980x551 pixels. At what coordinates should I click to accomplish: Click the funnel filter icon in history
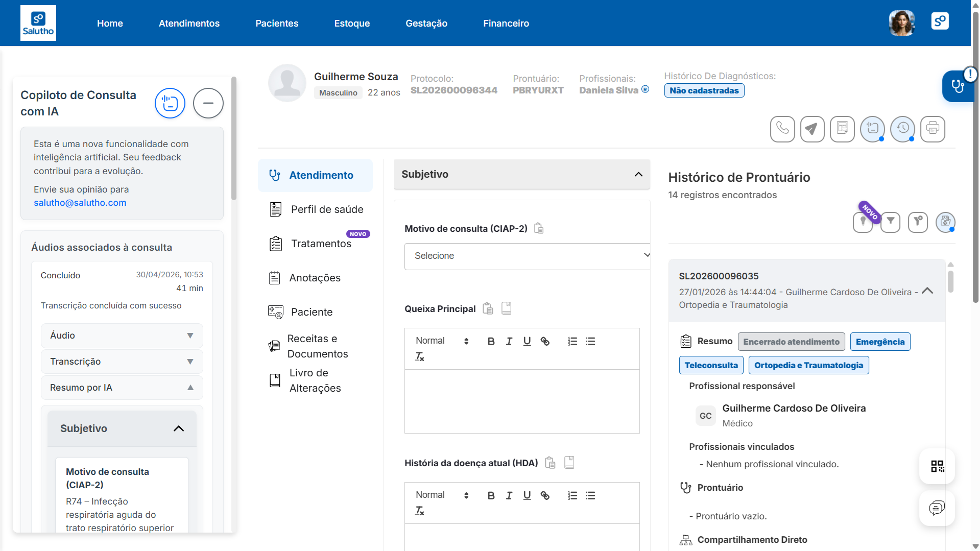click(891, 222)
